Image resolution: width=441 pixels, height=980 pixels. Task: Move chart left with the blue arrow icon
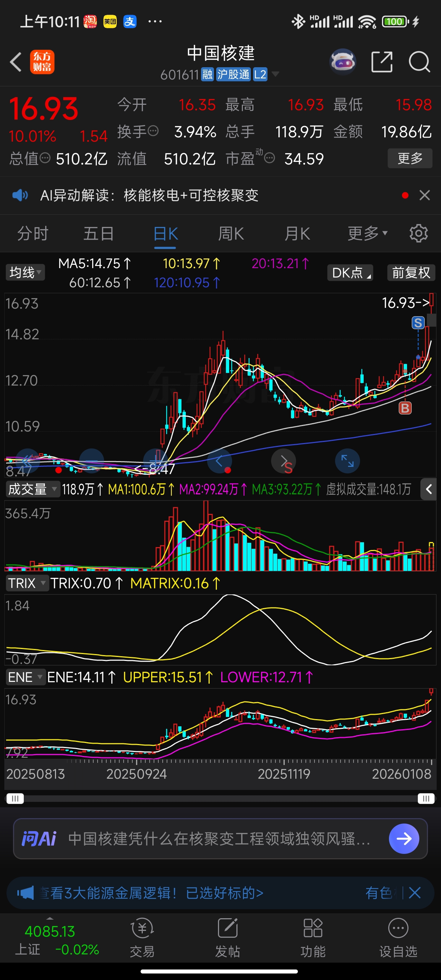[219, 461]
